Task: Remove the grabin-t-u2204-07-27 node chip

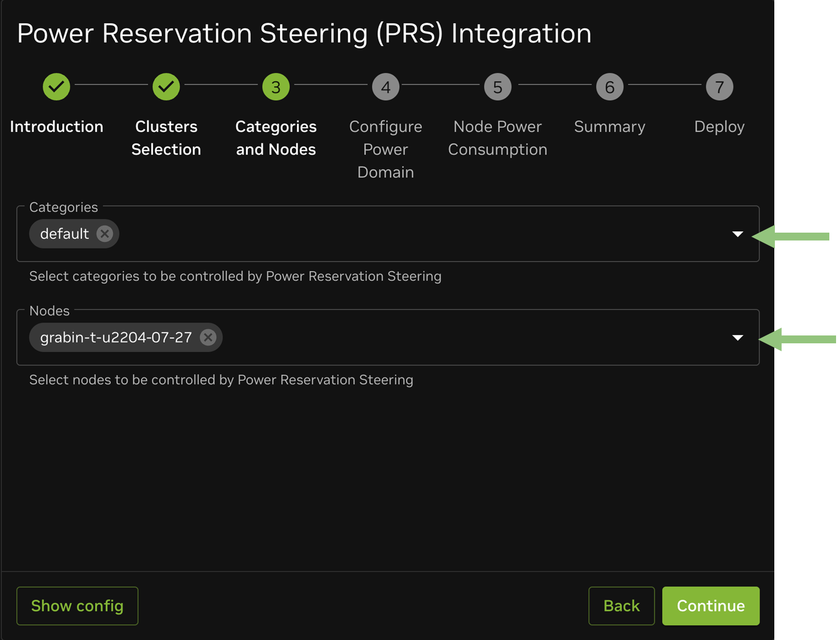Action: tap(208, 337)
